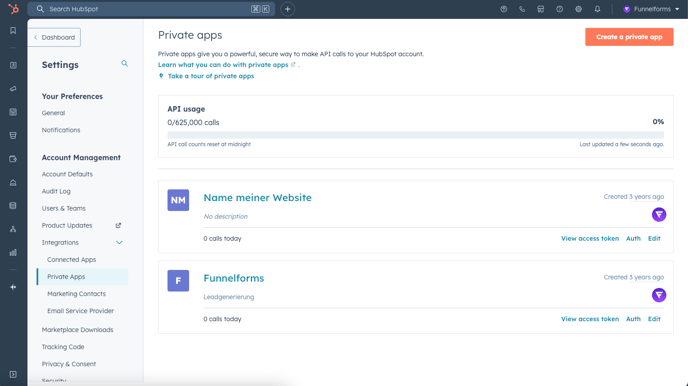Click the upgrade icon left of phone icon
This screenshot has width=688, height=386.
pos(504,9)
